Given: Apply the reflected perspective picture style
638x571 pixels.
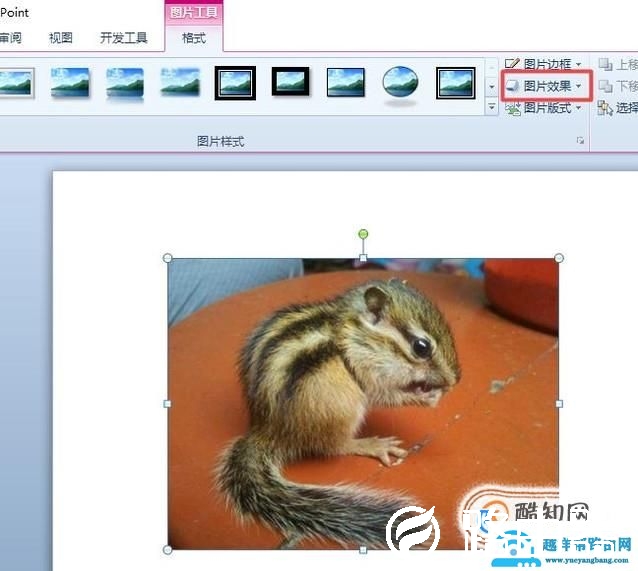Looking at the screenshot, I should coord(125,83).
